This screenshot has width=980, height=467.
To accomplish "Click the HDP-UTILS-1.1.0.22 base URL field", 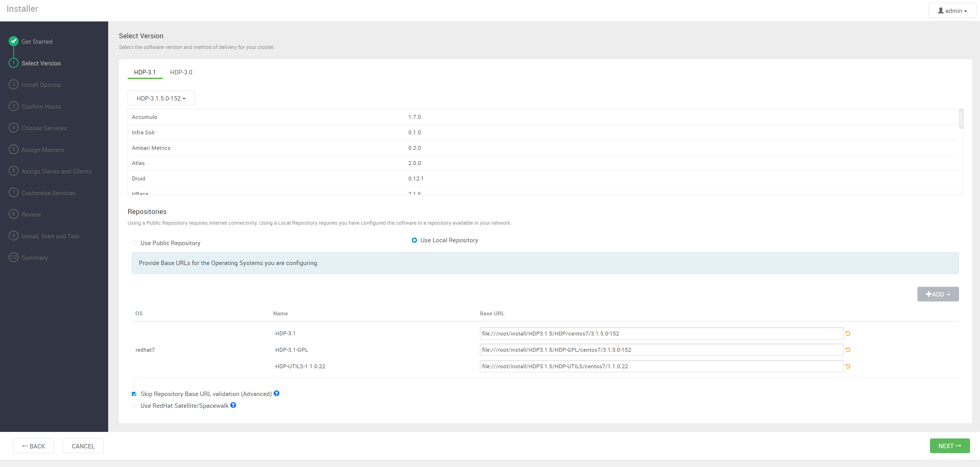I will [x=661, y=366].
